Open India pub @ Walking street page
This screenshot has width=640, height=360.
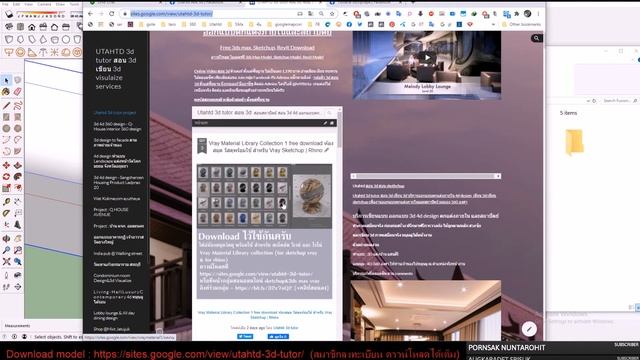pos(118,253)
